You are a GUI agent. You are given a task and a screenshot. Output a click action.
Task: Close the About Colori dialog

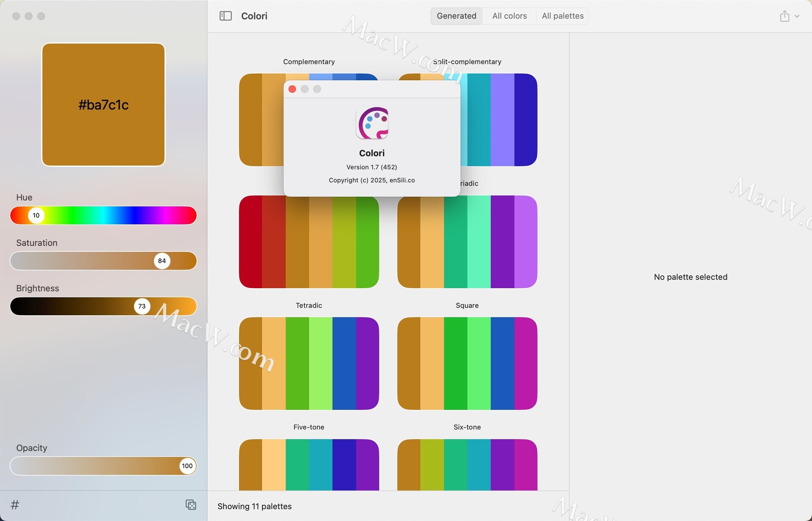coord(292,89)
